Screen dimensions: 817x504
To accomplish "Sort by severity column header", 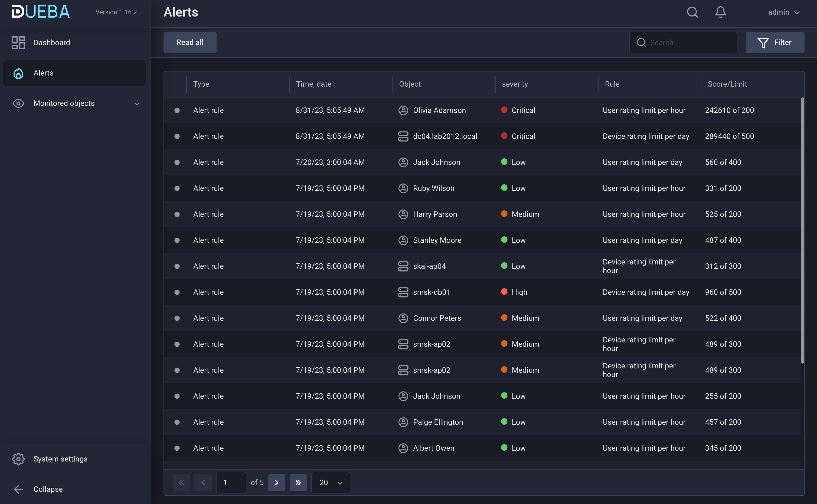I will click(515, 84).
